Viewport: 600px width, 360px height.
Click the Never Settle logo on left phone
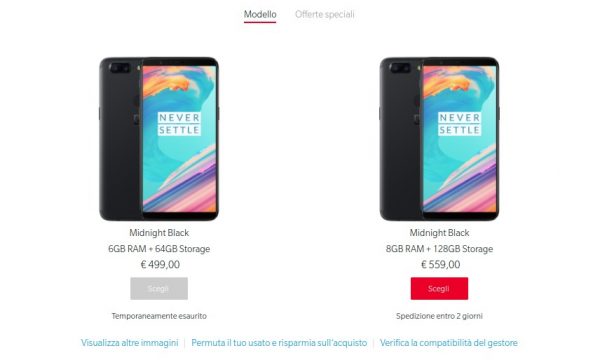(179, 124)
